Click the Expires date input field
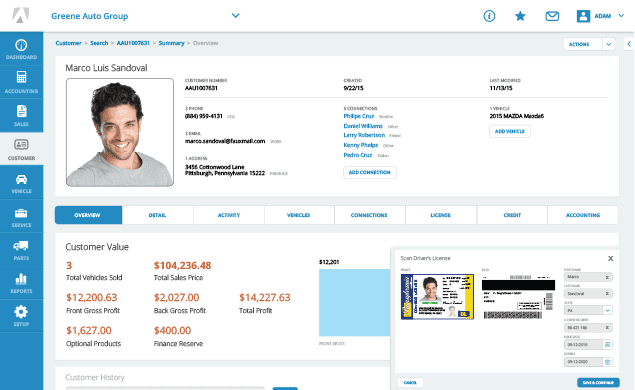The width and height of the screenshot is (635, 390). click(x=584, y=362)
